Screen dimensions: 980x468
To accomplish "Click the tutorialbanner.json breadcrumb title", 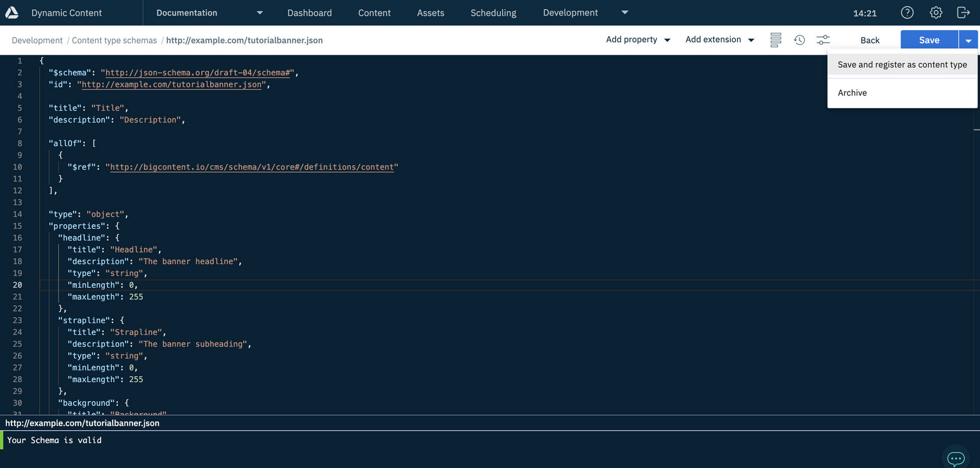I will pos(244,40).
